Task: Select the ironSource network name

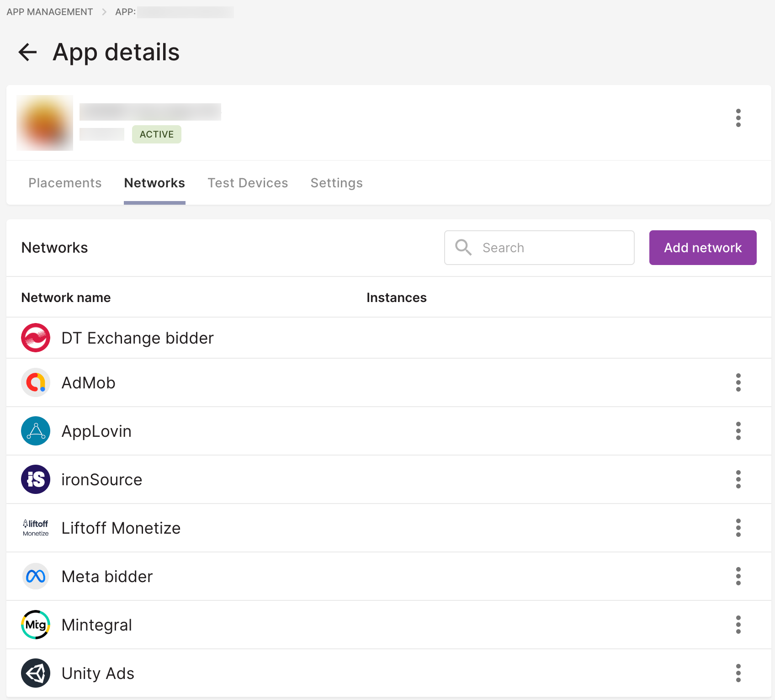Action: point(101,480)
